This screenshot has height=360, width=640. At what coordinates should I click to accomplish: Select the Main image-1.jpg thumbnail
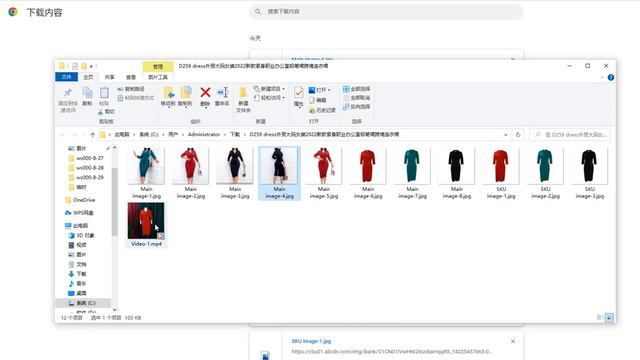point(146,173)
